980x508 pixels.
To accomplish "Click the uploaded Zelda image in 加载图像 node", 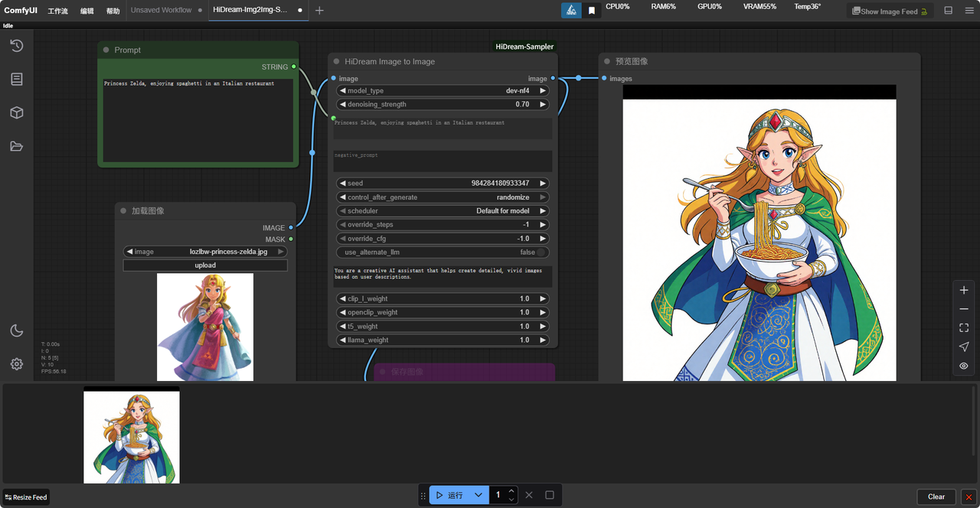I will click(x=205, y=327).
